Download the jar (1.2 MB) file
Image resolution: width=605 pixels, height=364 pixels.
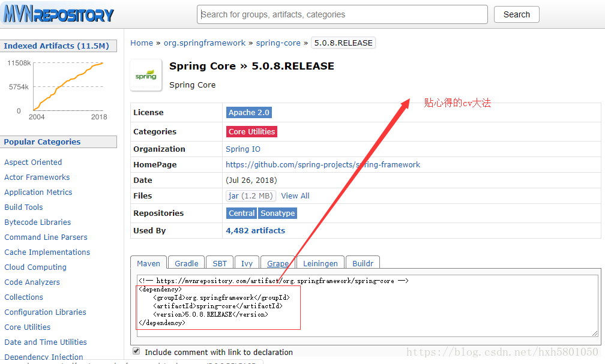[x=251, y=196]
